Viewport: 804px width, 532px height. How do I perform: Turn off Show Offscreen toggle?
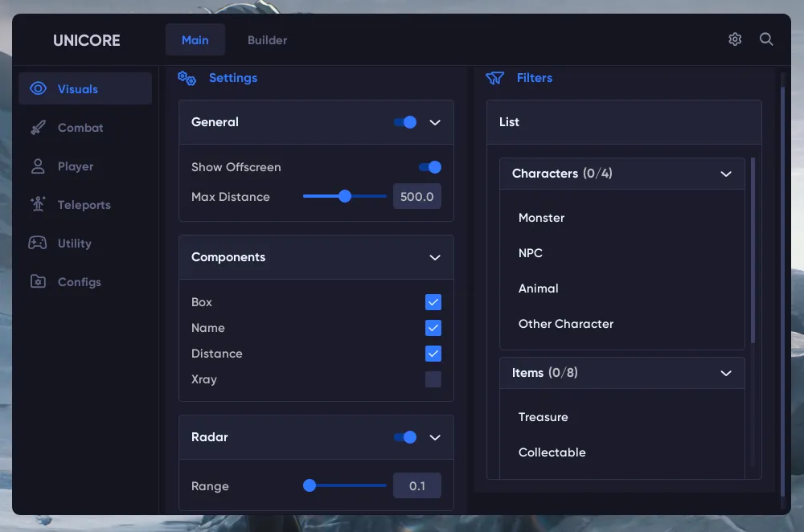tap(430, 167)
